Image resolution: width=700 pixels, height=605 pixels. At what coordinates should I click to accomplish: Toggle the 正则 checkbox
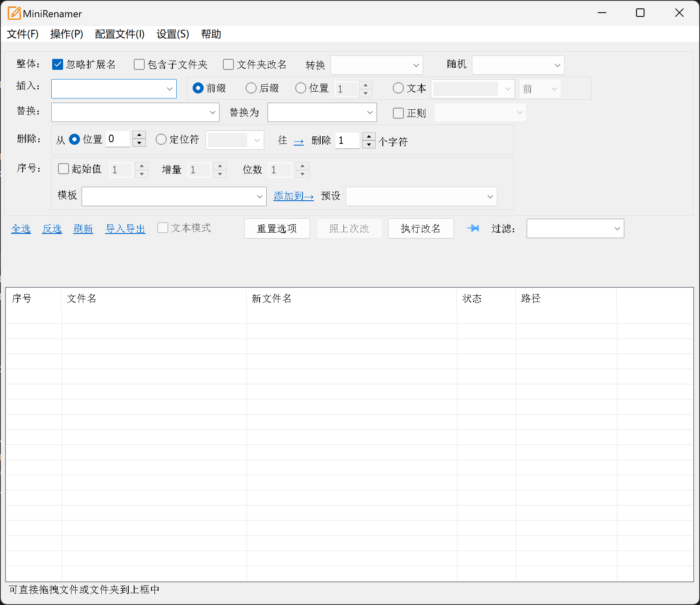pos(398,113)
